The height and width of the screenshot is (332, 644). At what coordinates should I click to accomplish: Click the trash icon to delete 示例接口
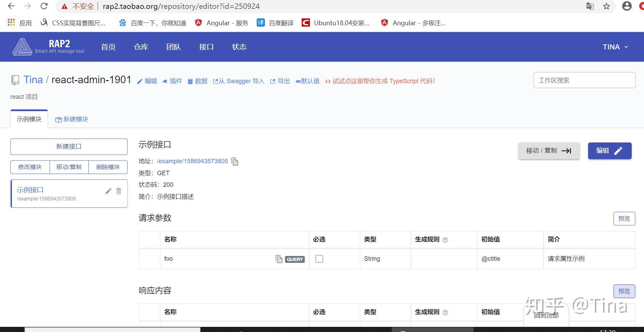tap(119, 191)
